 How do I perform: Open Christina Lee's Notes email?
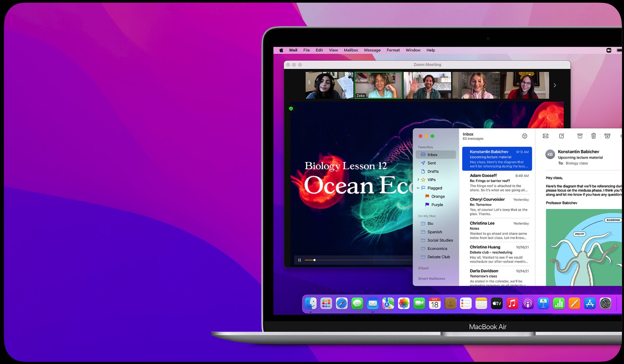tap(497, 230)
